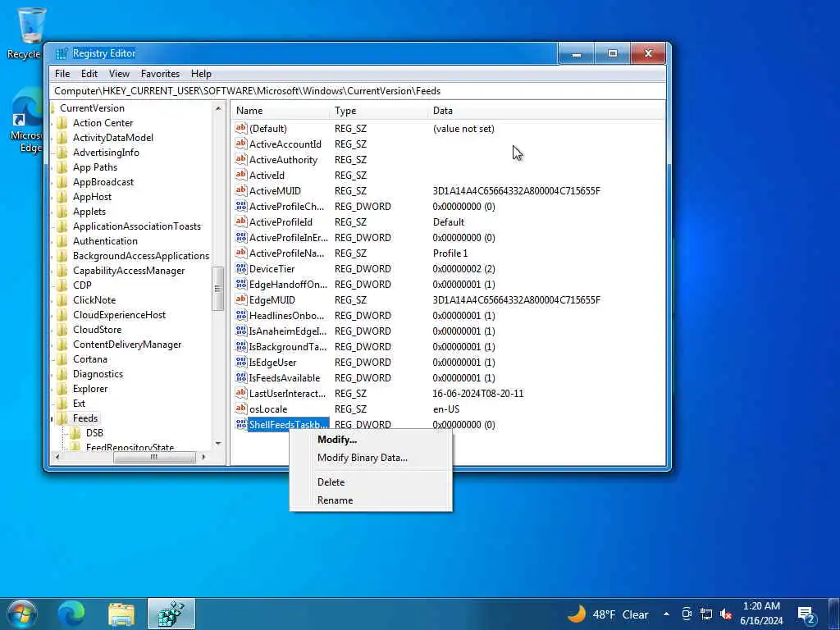Select the Applets folder icon
Screen dimensions: 840x630
pos(62,212)
